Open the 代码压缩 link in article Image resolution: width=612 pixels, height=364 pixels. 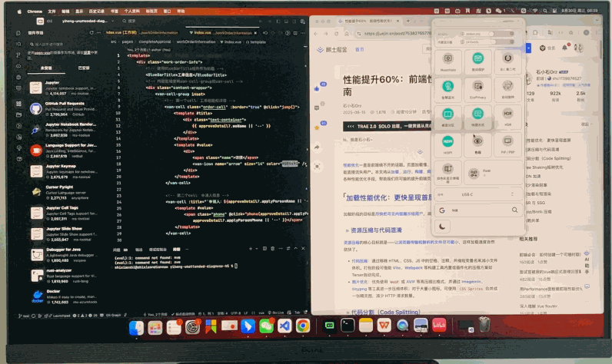click(360, 261)
